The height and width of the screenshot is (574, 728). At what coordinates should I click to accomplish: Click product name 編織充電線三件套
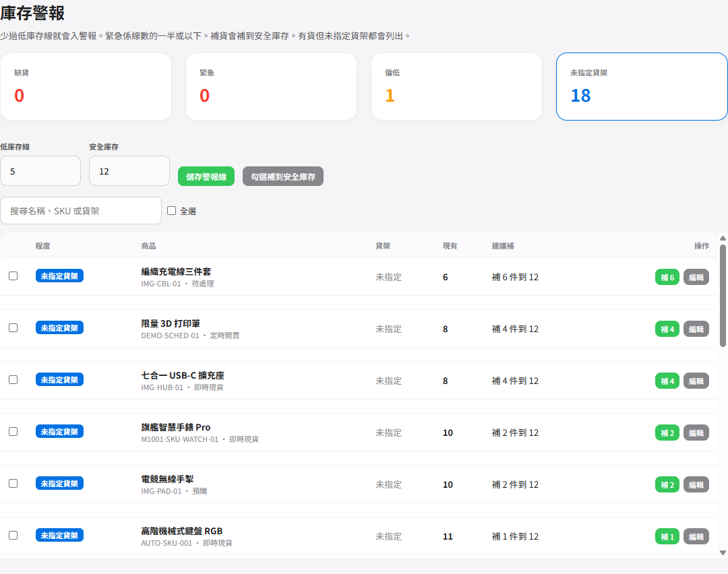point(176,272)
